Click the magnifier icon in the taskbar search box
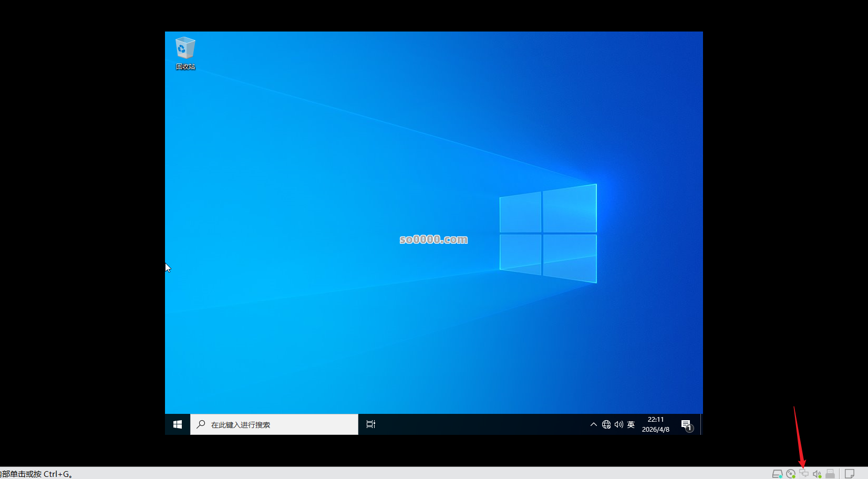This screenshot has height=479, width=868. [201, 424]
